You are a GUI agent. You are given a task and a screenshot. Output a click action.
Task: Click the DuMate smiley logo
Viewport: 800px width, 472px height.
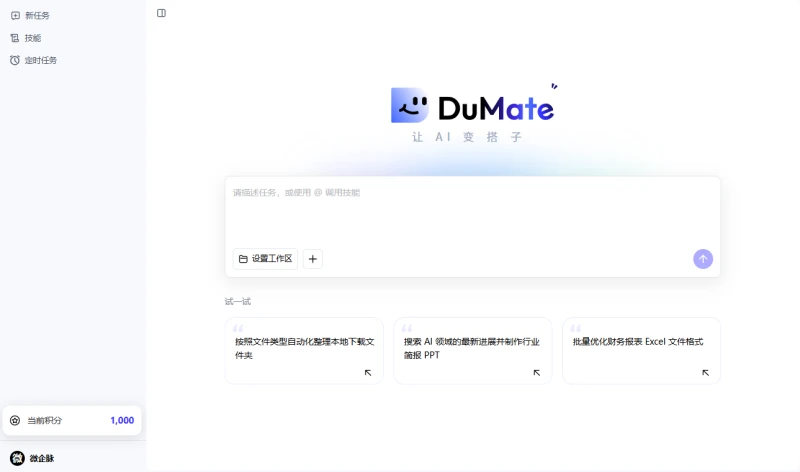click(x=410, y=106)
